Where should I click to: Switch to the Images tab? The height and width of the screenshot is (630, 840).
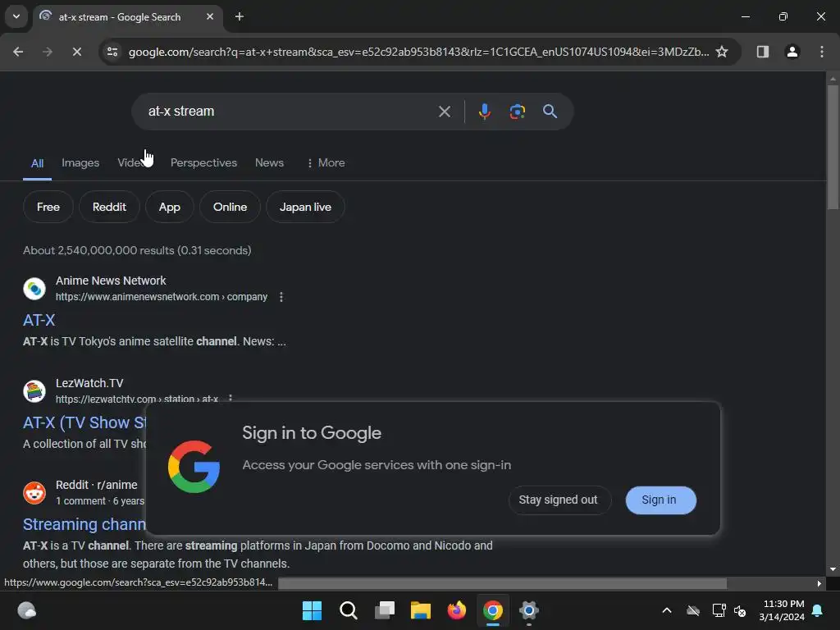point(80,163)
